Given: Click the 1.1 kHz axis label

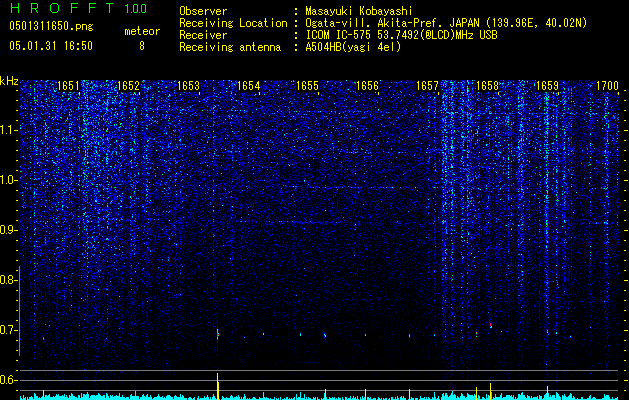Looking at the screenshot, I should click(x=8, y=130).
